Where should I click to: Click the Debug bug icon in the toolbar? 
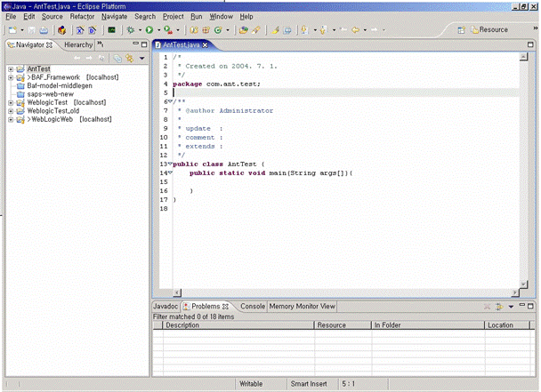(x=130, y=29)
